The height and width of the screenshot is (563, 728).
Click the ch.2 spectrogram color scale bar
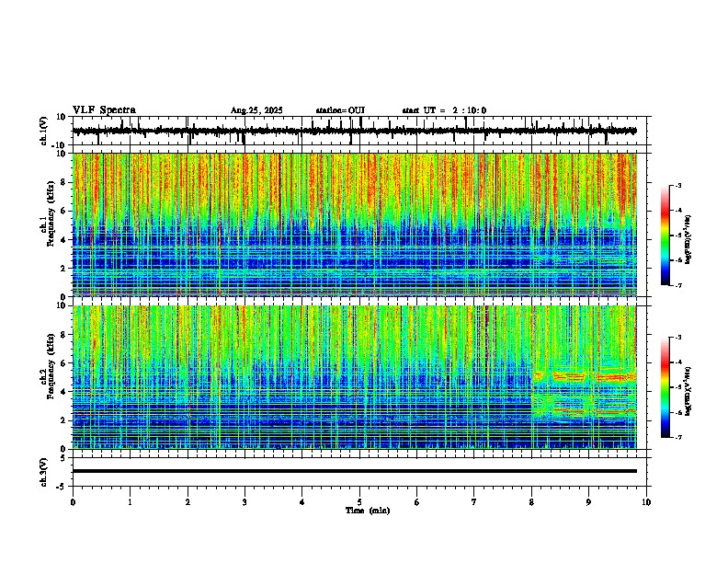(665, 387)
